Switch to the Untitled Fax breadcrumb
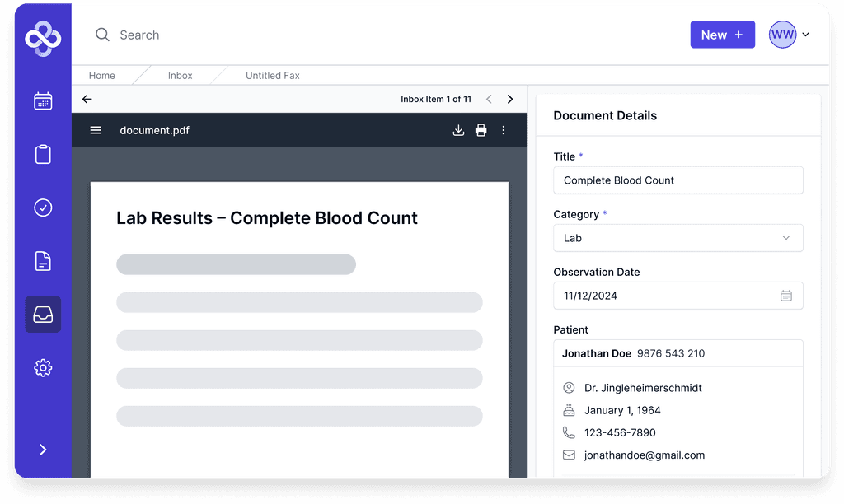Screen dimensions: 844x504 click(272, 75)
